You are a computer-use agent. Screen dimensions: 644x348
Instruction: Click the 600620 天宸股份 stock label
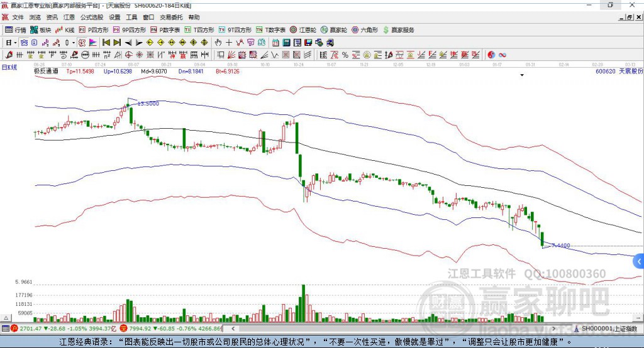point(619,71)
